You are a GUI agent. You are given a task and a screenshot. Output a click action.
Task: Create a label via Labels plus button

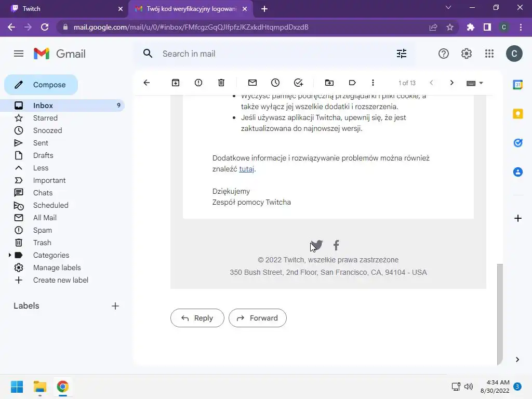coord(115,306)
